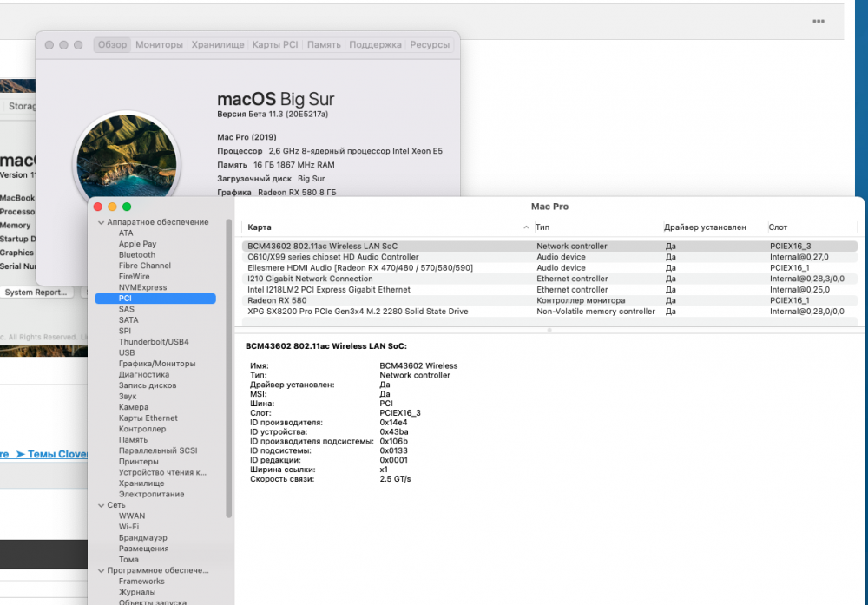
Task: Select NVMExpress in the sidebar
Action: (x=142, y=287)
